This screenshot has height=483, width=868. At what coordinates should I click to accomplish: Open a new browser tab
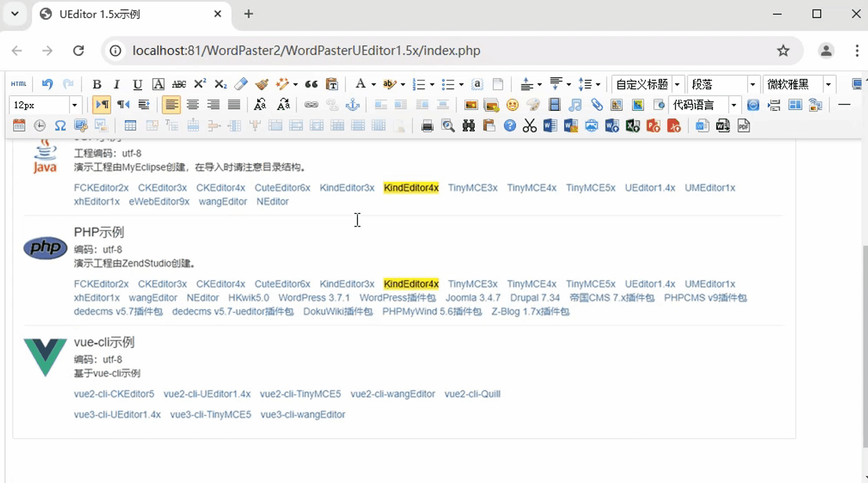tap(249, 14)
